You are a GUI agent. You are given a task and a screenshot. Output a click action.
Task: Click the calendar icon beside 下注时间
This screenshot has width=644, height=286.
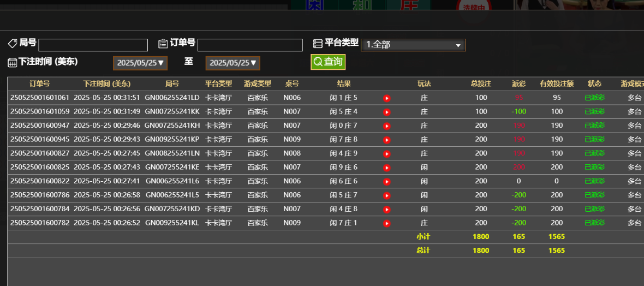[12, 62]
